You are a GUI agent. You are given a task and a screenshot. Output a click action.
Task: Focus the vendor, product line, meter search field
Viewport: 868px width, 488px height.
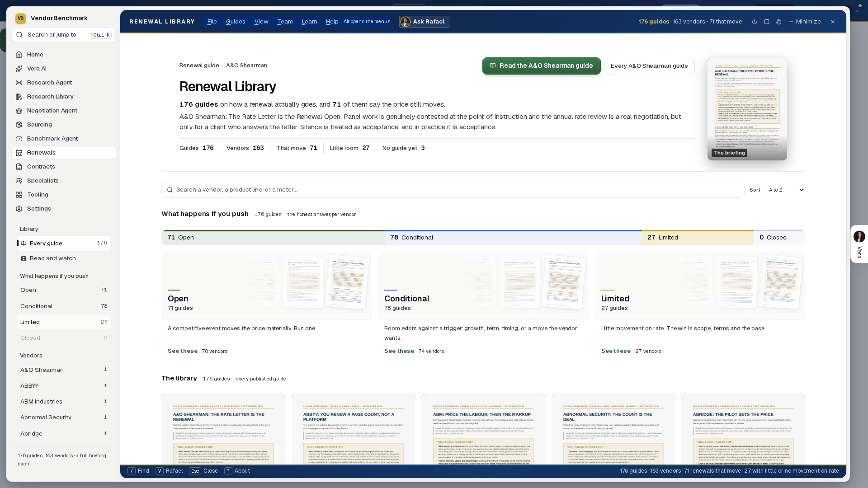[x=453, y=190]
